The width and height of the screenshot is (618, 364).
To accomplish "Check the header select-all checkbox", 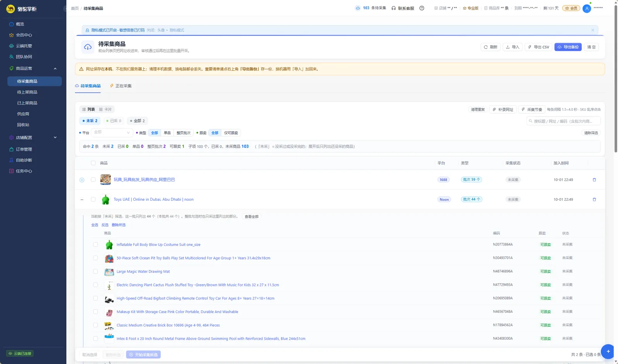I will click(x=93, y=163).
